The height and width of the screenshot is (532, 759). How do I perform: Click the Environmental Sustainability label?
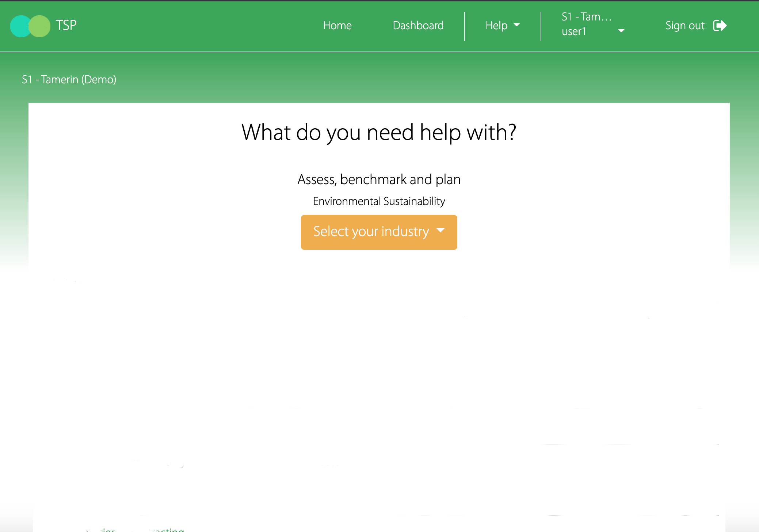pyautogui.click(x=379, y=201)
